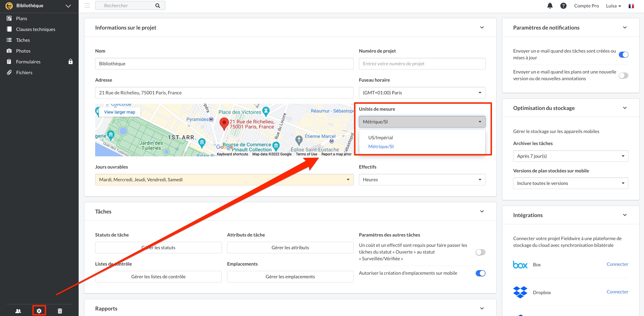Collapse the Intégrations panel
Screen dimensions: 644x316
[x=625, y=215]
